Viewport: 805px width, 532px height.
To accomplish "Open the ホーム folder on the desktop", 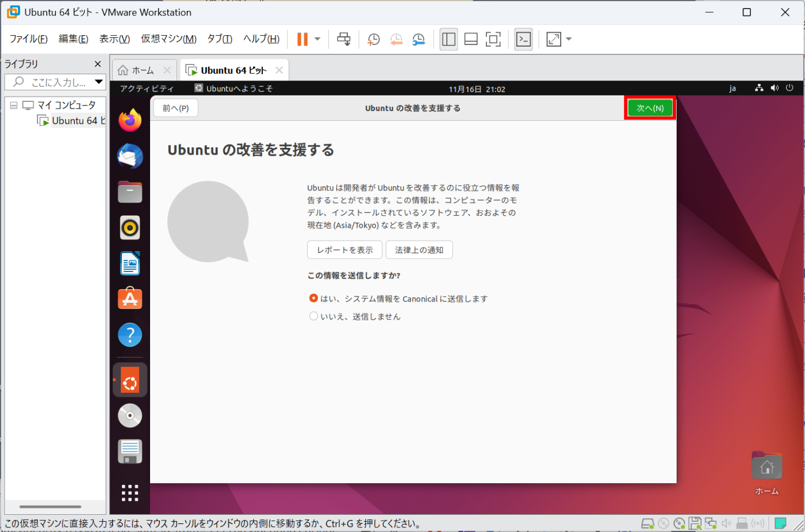I will click(766, 473).
